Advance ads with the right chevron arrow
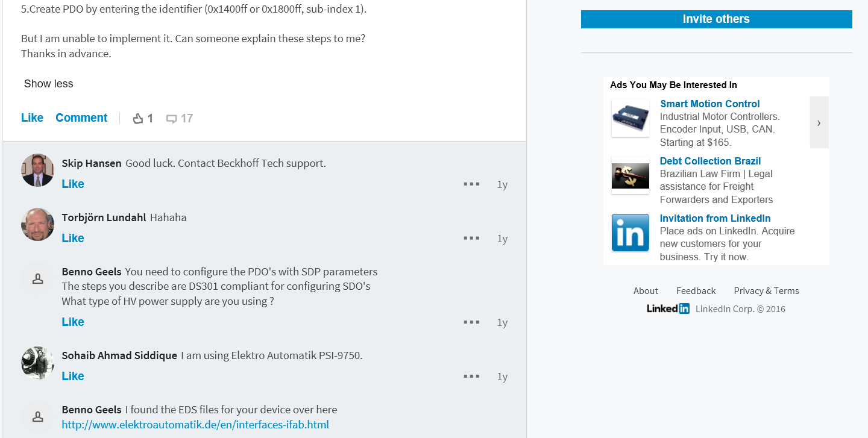Image resolution: width=868 pixels, height=438 pixels. pos(819,122)
